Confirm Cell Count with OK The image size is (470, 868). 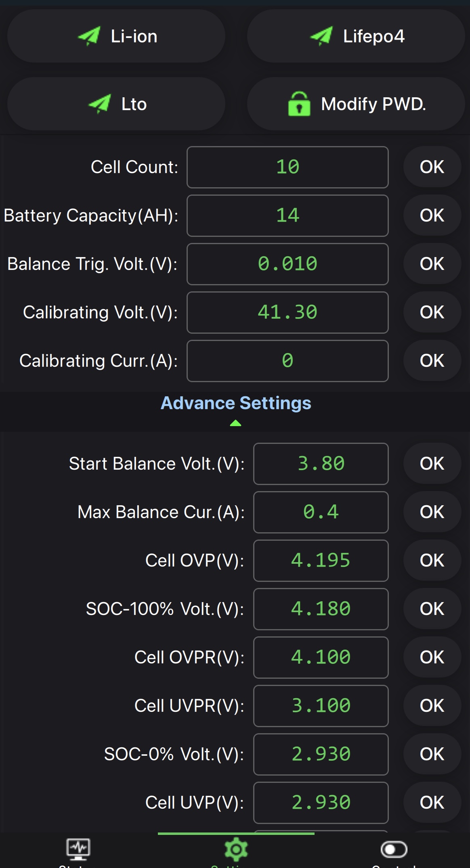point(432,167)
